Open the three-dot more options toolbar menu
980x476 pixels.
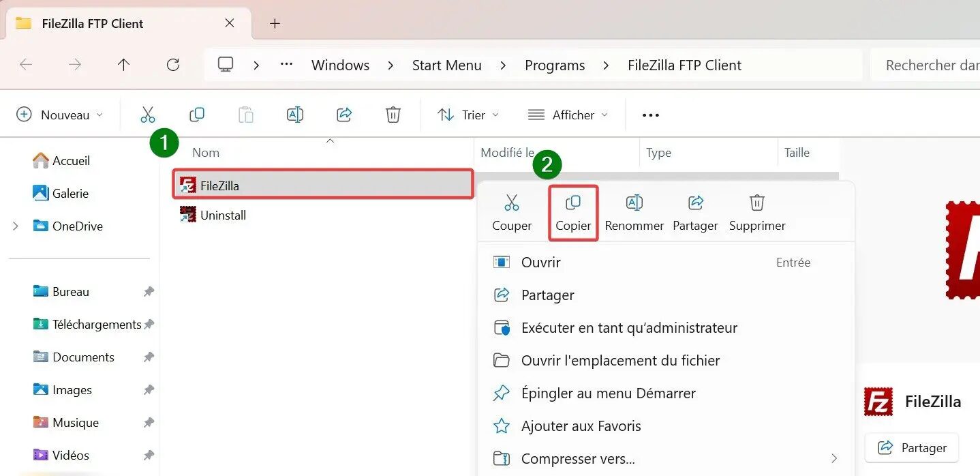(651, 115)
